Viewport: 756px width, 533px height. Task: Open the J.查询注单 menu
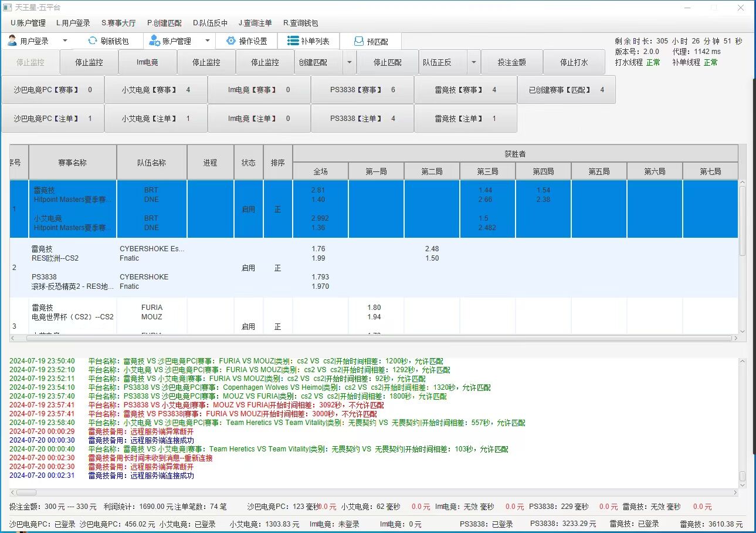coord(255,23)
